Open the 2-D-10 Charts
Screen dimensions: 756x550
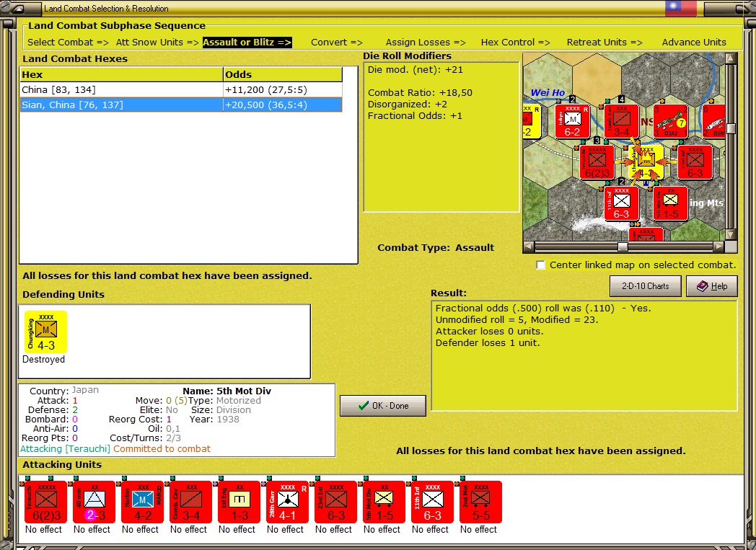tap(645, 286)
